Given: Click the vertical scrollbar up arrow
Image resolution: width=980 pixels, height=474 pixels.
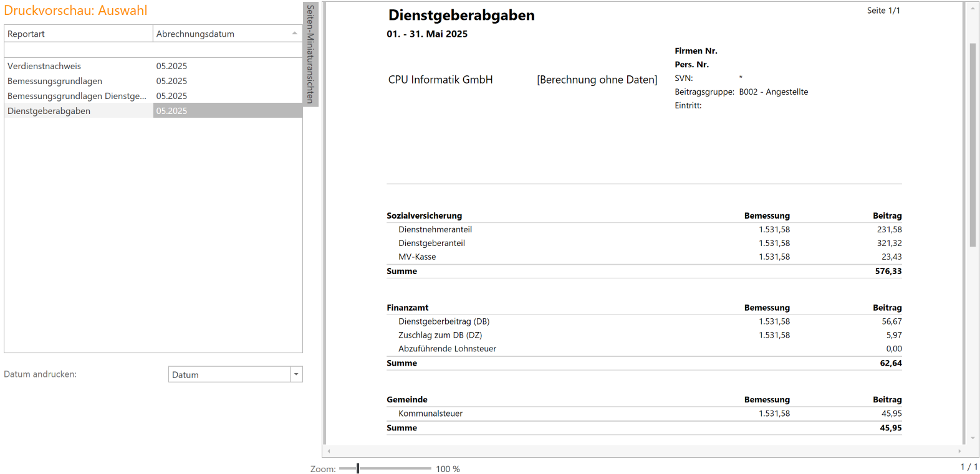Looking at the screenshot, I should (x=973, y=8).
